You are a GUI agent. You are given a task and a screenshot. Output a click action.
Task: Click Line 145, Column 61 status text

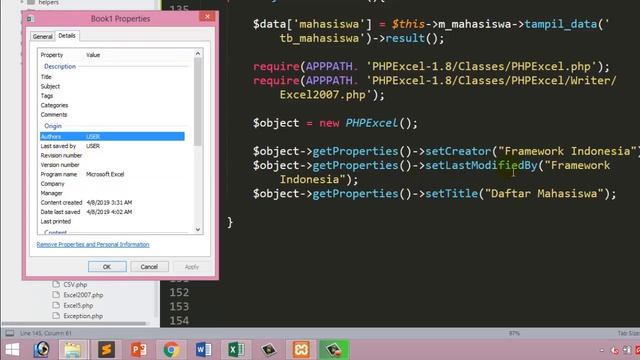tap(46, 333)
